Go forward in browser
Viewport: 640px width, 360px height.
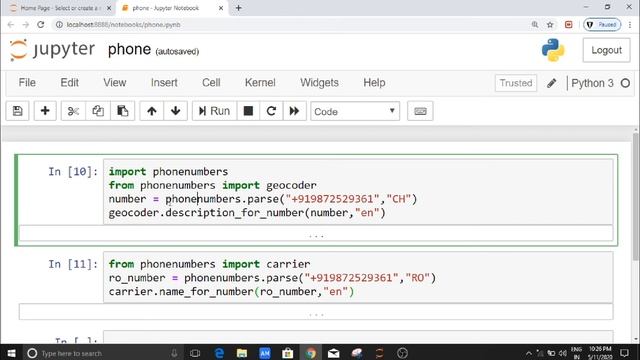click(x=26, y=25)
